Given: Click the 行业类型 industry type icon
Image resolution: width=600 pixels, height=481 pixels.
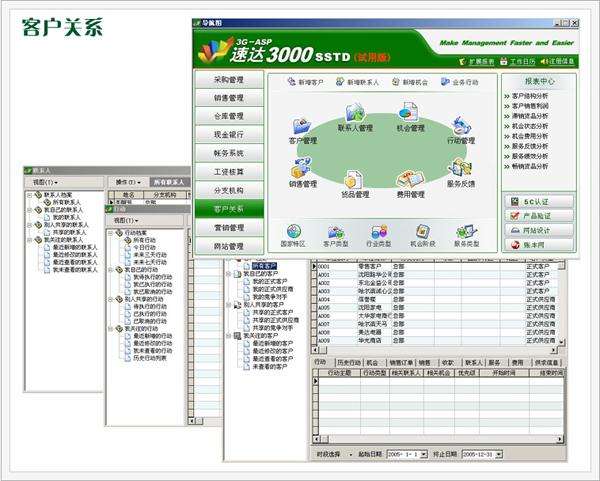Looking at the screenshot, I should coord(379,232).
